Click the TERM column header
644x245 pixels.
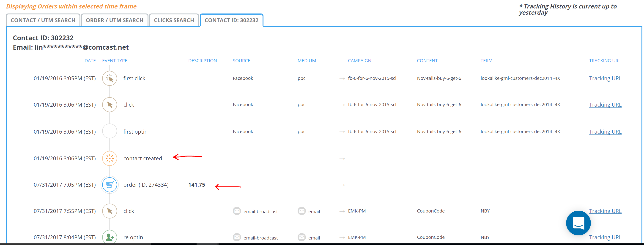pos(486,61)
